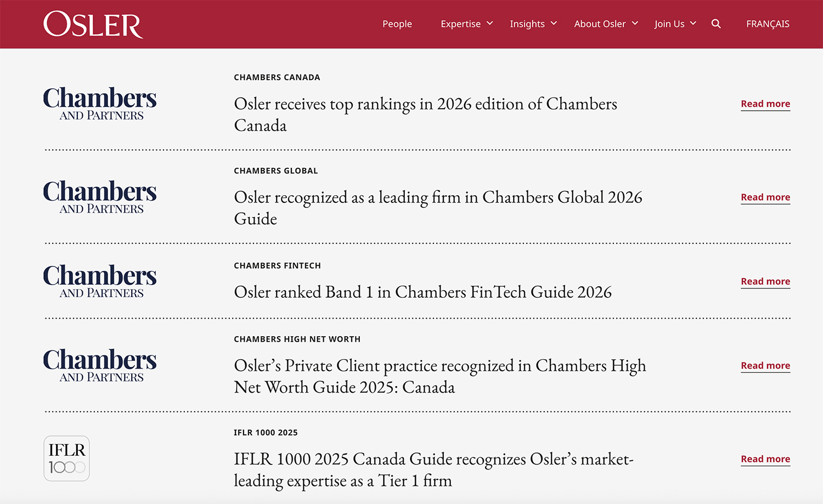The height and width of the screenshot is (504, 823).
Task: Expand the About Osler dropdown
Action: click(x=605, y=24)
